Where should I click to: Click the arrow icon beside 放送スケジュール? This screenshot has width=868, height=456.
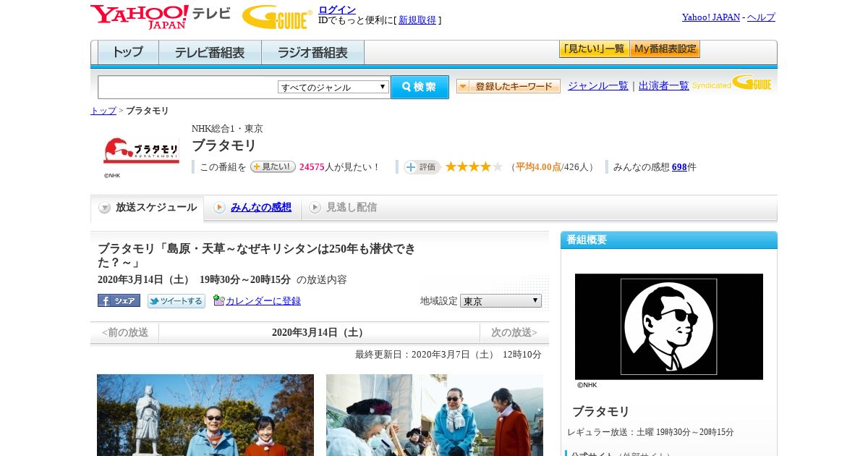pos(105,208)
